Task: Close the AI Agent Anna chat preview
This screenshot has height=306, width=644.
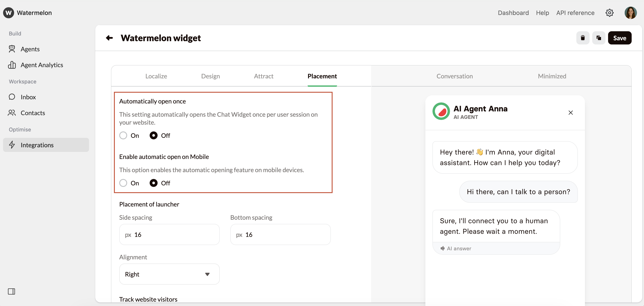Action: click(571, 113)
